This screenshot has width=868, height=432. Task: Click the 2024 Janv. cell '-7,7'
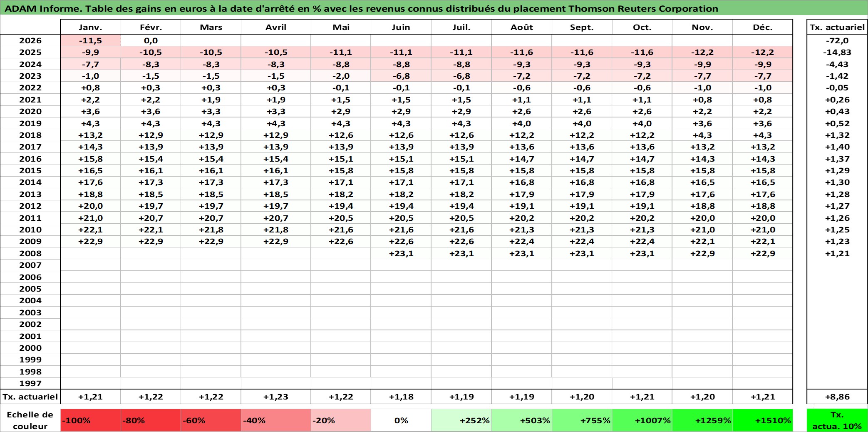coord(91,64)
